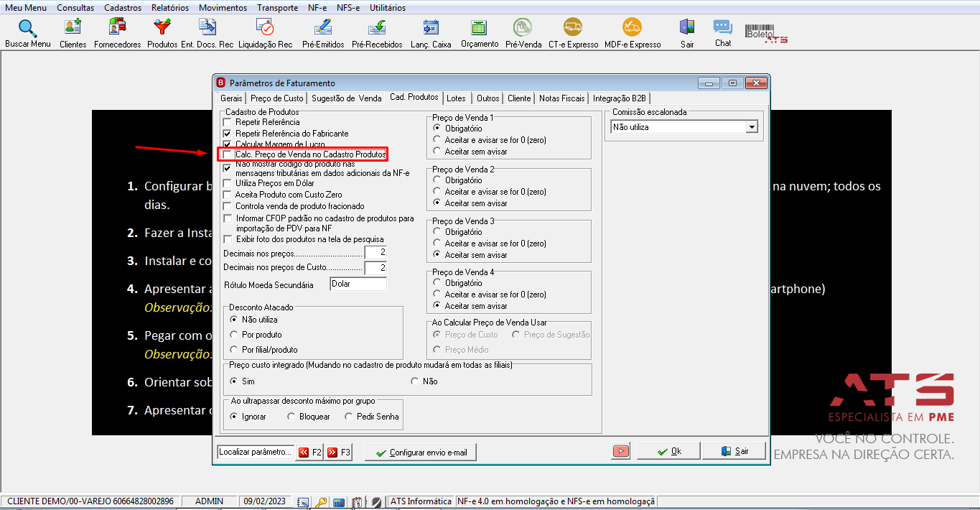This screenshot has width=980, height=510.
Task: Switch to the Notas Fiscais tab
Action: (x=561, y=98)
